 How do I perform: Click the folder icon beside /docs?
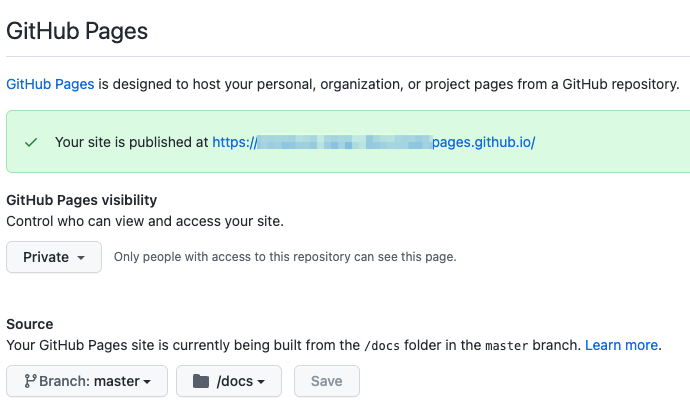point(201,381)
